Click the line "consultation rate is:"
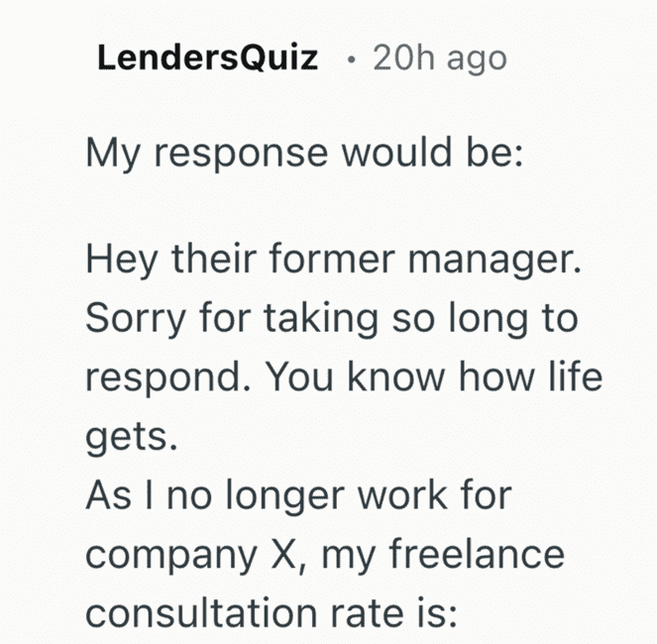This screenshot has height=644, width=657. pyautogui.click(x=271, y=611)
